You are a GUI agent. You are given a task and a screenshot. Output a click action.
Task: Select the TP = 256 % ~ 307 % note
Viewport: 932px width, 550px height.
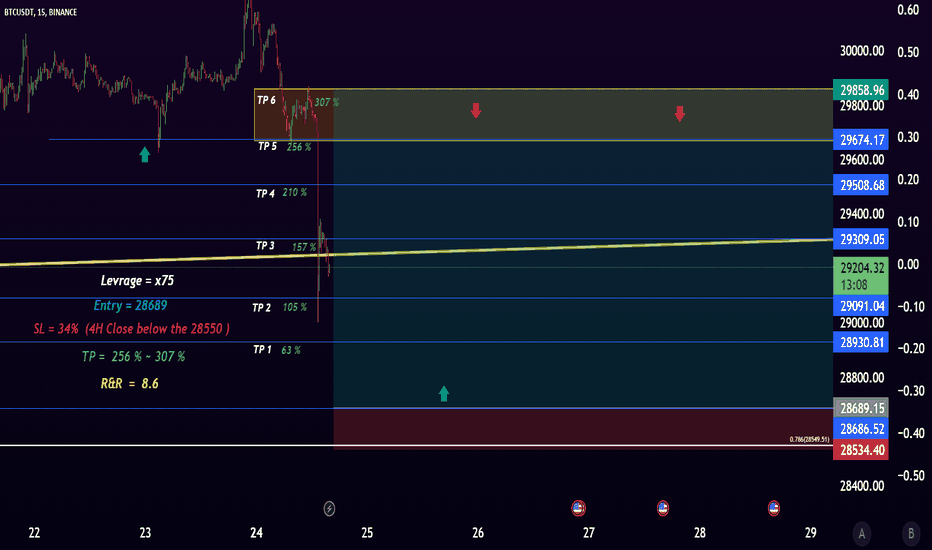(134, 357)
